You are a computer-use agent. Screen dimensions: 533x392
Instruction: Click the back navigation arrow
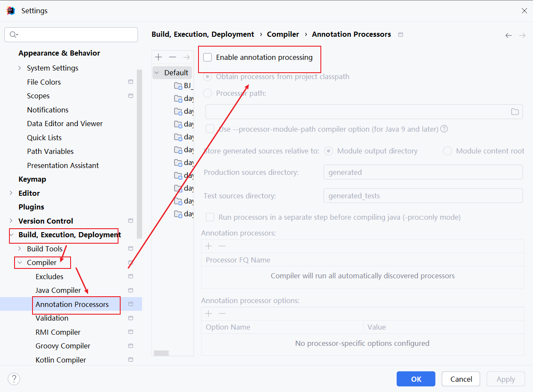[508, 35]
